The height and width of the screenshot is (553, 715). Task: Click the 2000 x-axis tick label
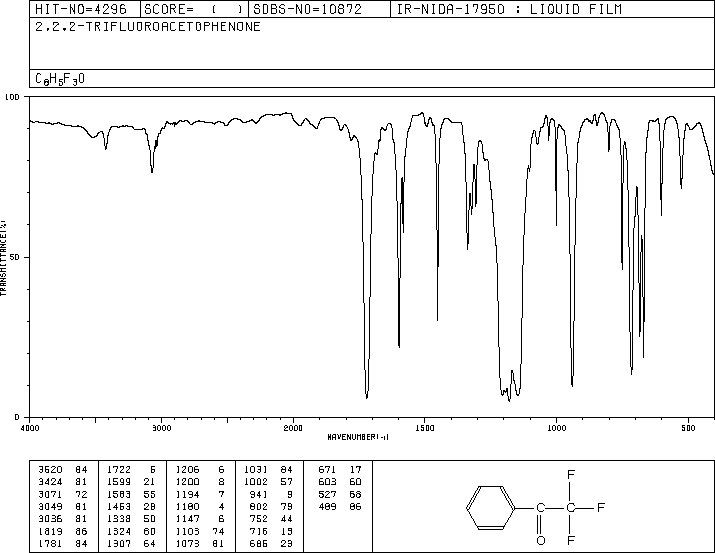(x=293, y=428)
